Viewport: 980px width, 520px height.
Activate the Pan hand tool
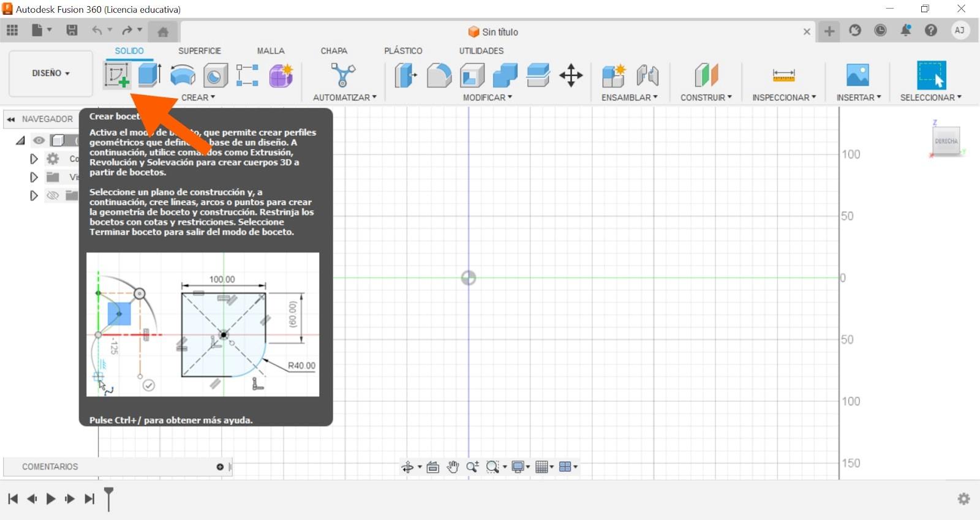453,467
